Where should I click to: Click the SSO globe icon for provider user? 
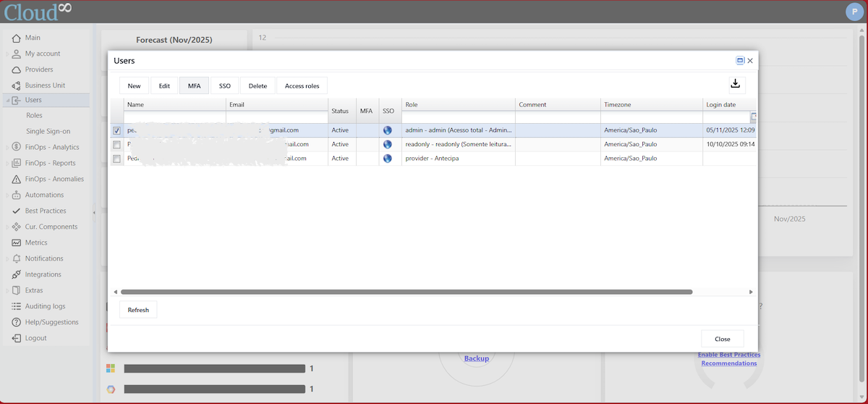[x=388, y=158]
